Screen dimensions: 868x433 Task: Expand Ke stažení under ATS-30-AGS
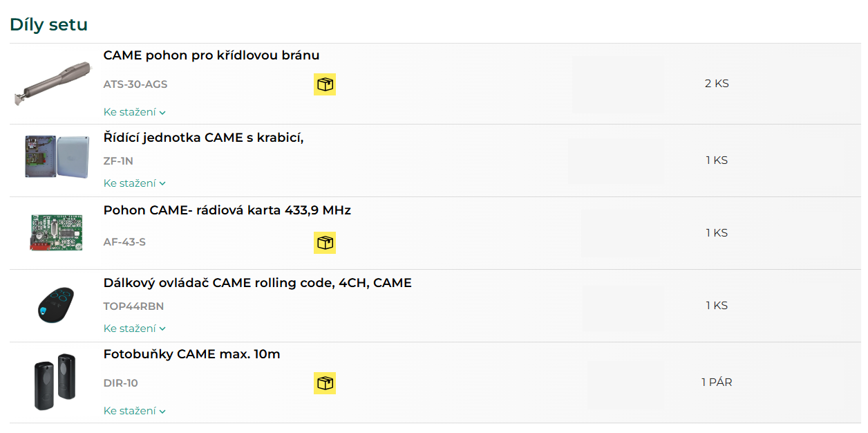(135, 112)
